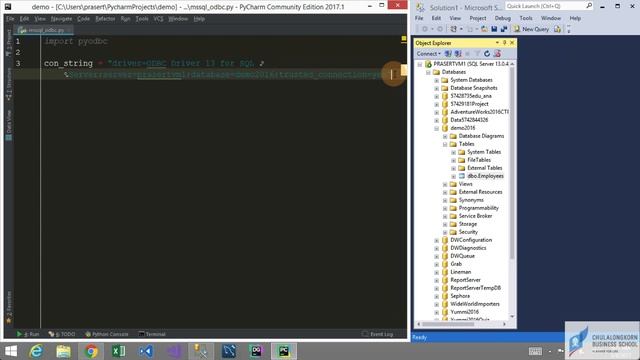Expand the AdventureWorks2016CTP database node
The image size is (640, 360).
(436, 112)
